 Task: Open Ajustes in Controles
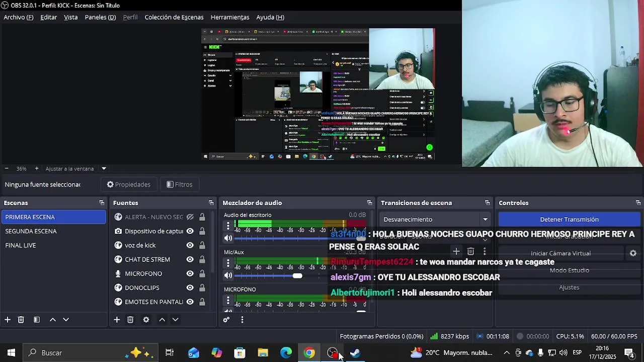pyautogui.click(x=569, y=288)
